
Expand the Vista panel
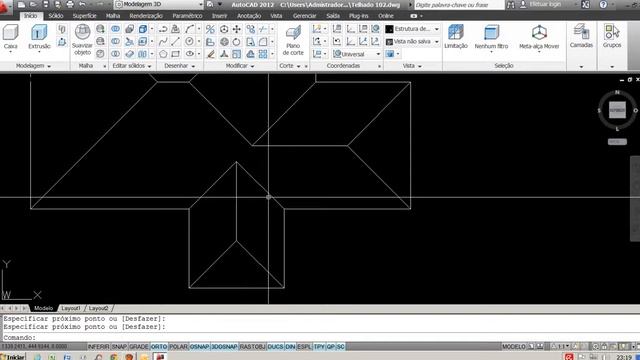pos(412,66)
